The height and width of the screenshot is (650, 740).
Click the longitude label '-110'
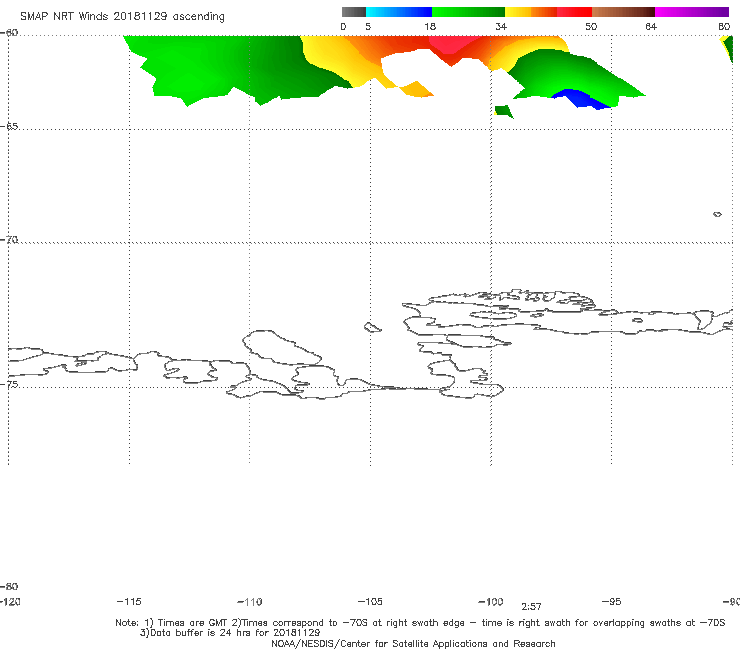(x=250, y=602)
